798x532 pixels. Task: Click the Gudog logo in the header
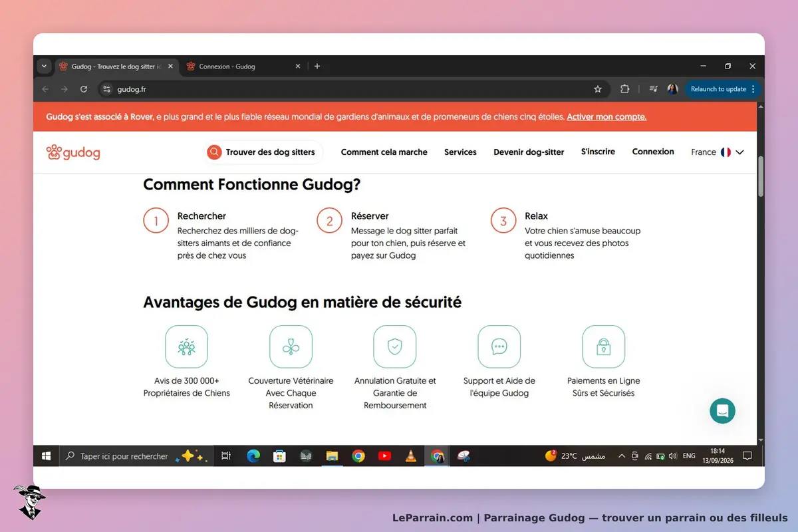(x=73, y=152)
